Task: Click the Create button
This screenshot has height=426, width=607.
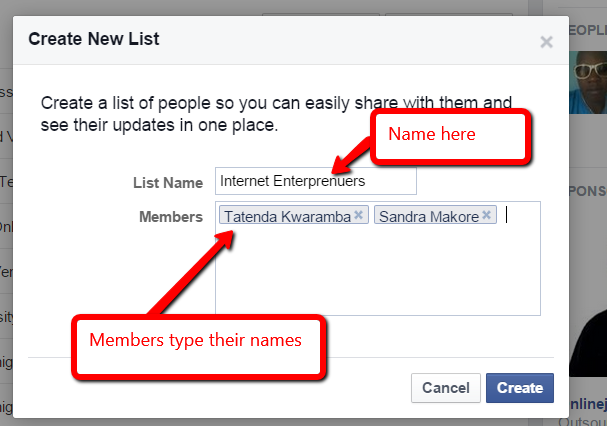Action: [x=520, y=388]
